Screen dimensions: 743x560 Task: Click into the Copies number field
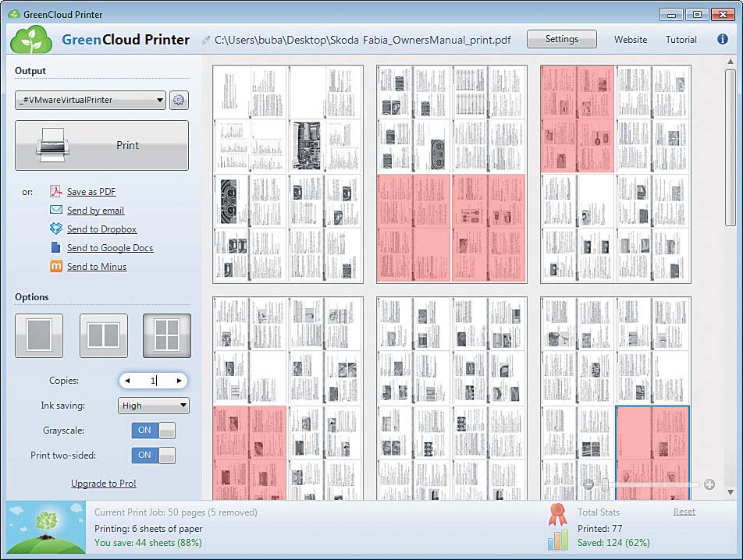click(x=153, y=381)
